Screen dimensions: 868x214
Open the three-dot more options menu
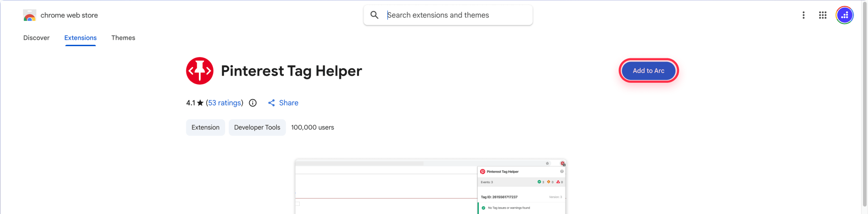tap(803, 15)
